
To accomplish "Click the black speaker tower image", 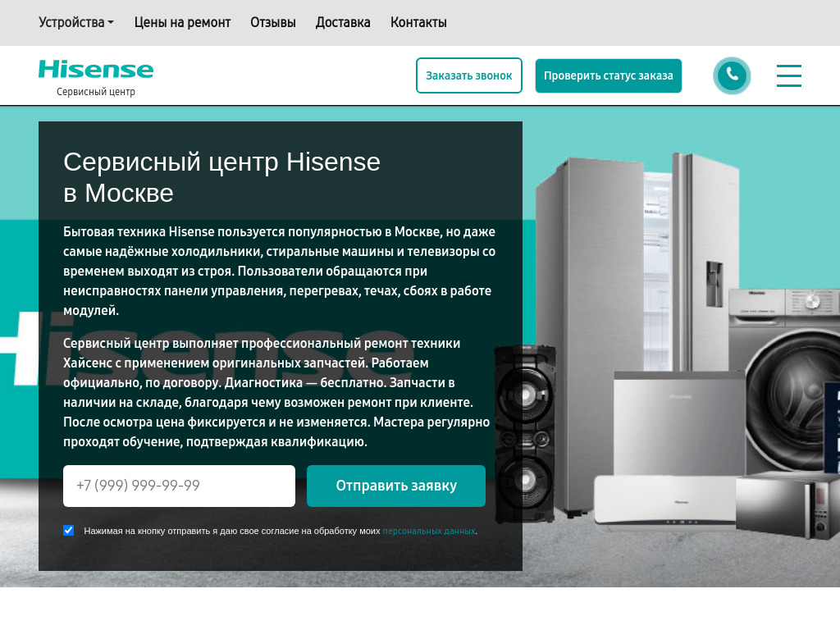I will tap(525, 434).
